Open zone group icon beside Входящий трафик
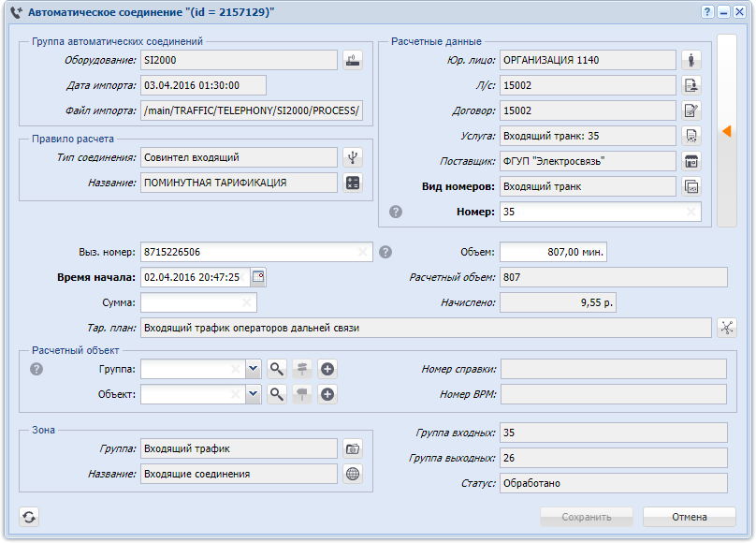 [x=353, y=449]
